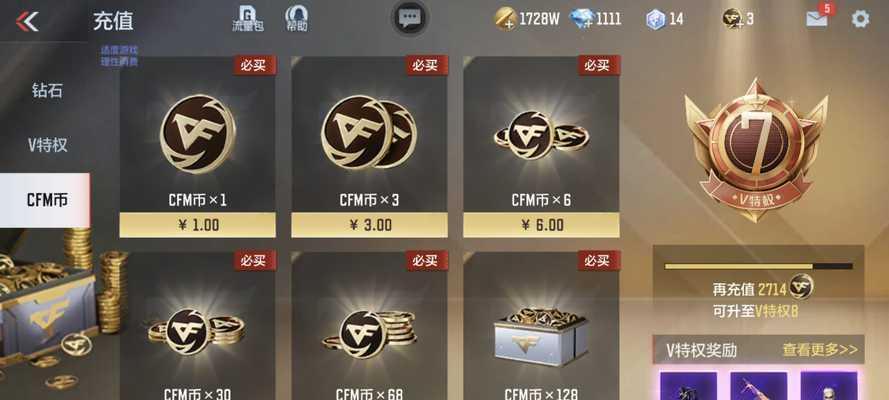The height and width of the screenshot is (400, 889).
Task: Switch to the 钻石 tab
Action: point(45,91)
